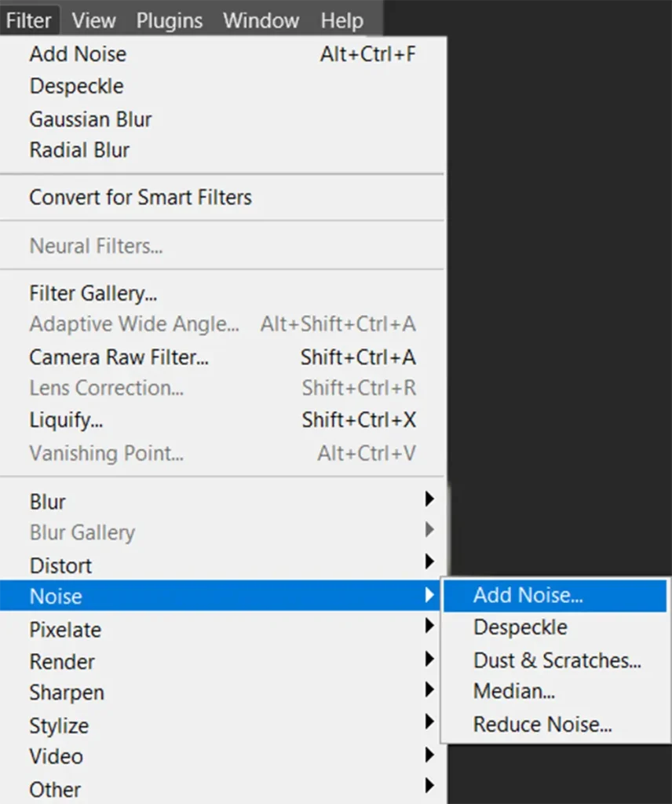Viewport: 672px width, 804px height.
Task: Choose Reduce Noise... option
Action: (542, 725)
